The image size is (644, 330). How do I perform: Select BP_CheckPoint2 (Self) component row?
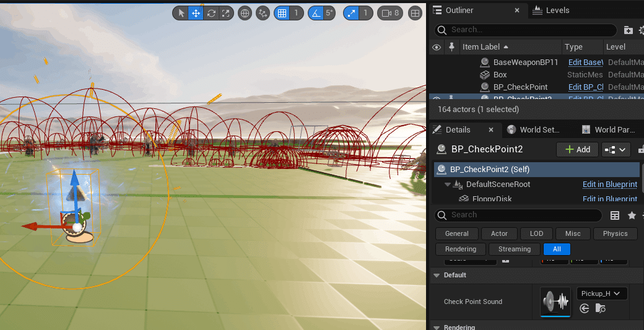click(x=537, y=170)
